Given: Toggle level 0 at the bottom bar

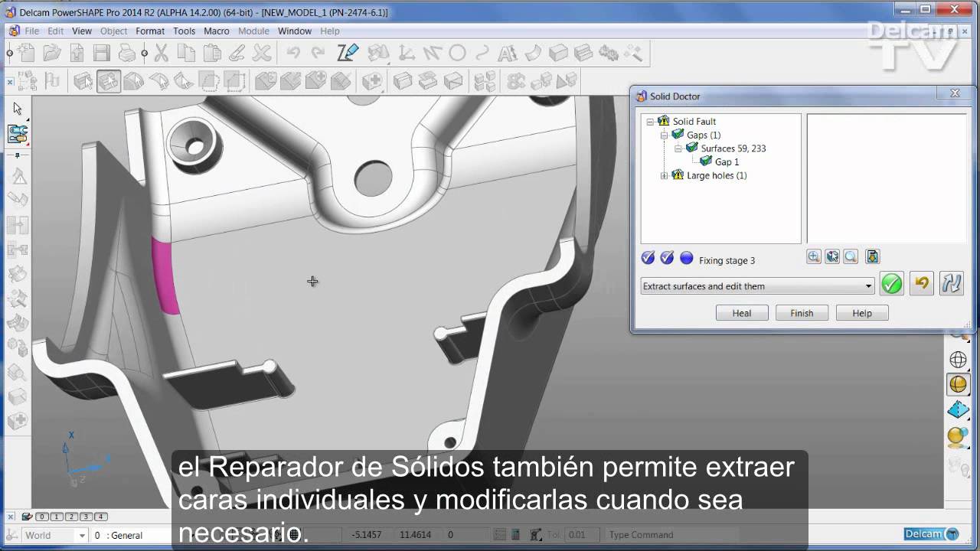Looking at the screenshot, I should pos(42,517).
